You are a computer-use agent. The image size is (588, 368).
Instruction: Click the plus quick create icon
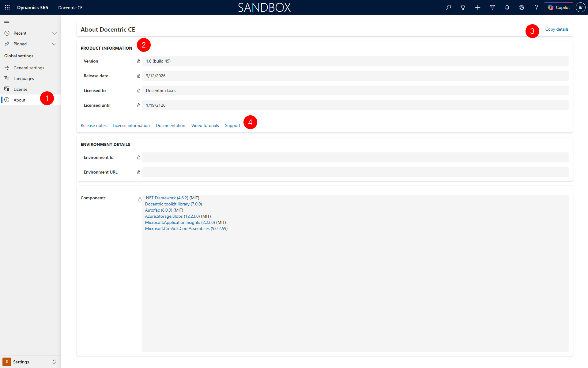click(478, 7)
